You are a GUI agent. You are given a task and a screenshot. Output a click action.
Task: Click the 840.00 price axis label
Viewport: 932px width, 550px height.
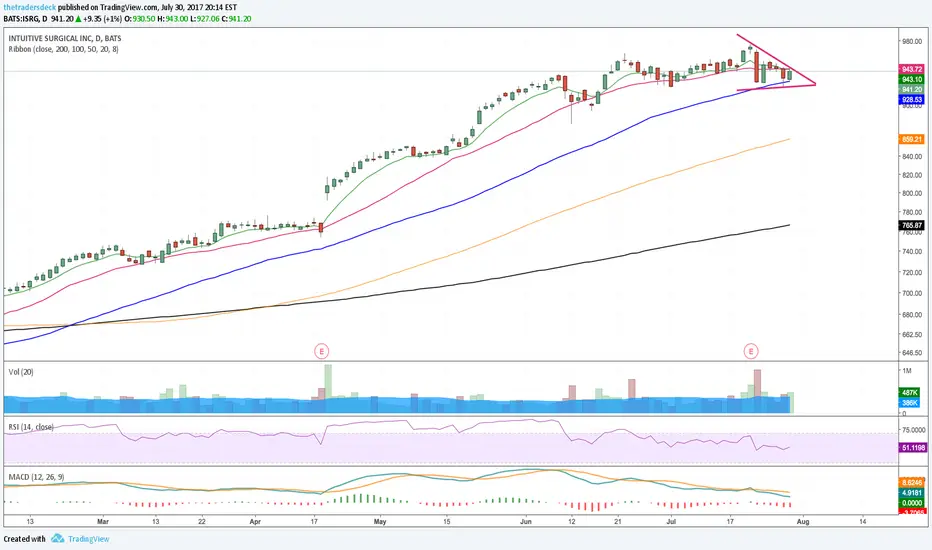[912, 157]
